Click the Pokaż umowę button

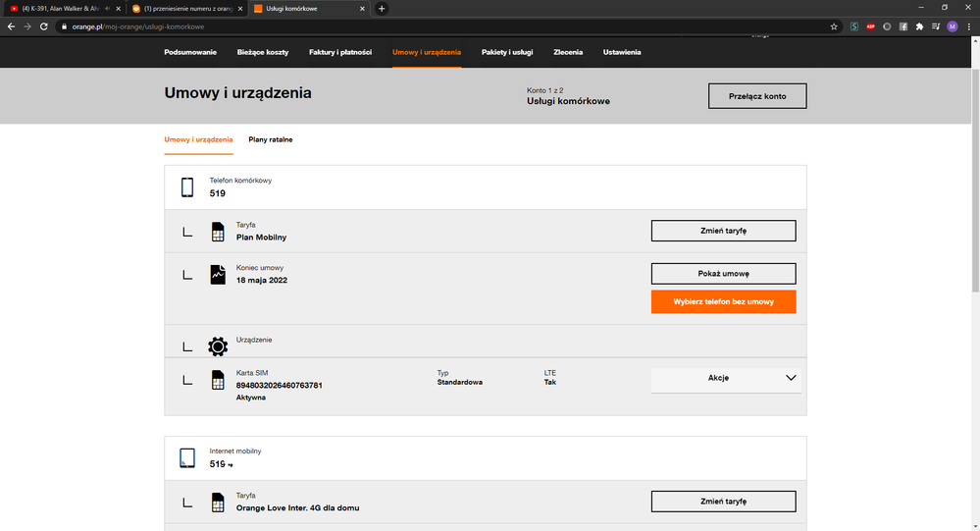723,273
